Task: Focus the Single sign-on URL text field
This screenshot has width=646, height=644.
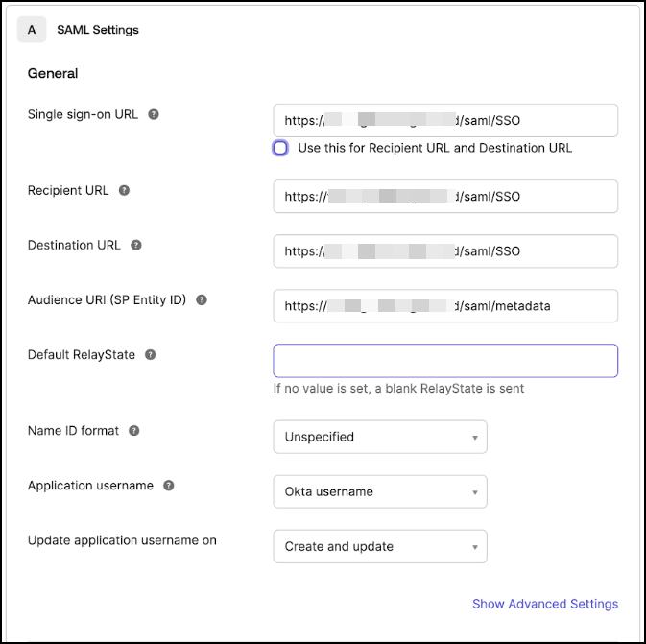Action: coord(445,121)
